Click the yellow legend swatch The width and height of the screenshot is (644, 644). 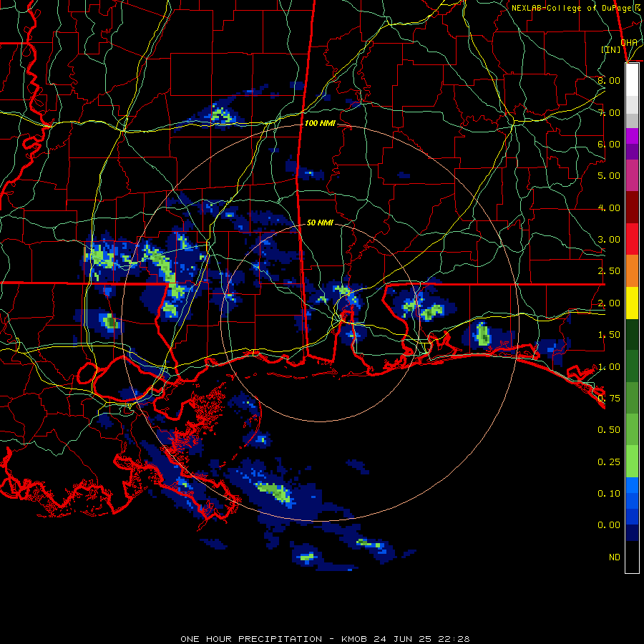pyautogui.click(x=632, y=303)
